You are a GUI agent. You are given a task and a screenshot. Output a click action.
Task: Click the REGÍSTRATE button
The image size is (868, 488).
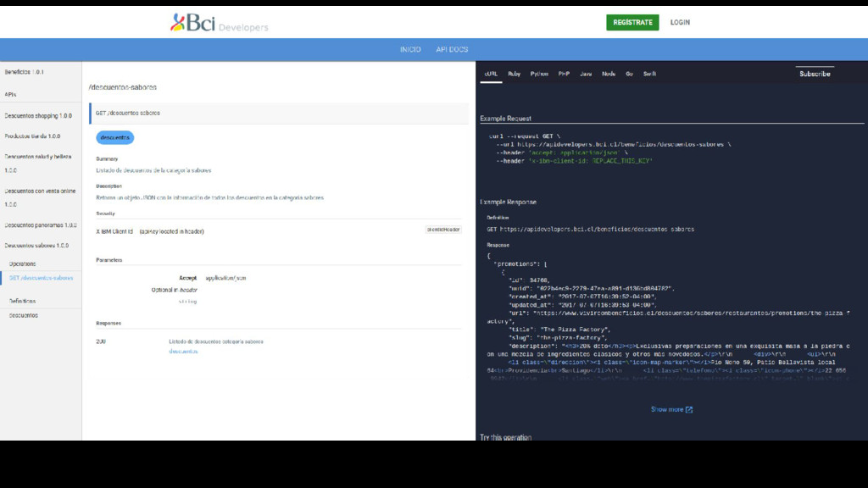pyautogui.click(x=632, y=22)
